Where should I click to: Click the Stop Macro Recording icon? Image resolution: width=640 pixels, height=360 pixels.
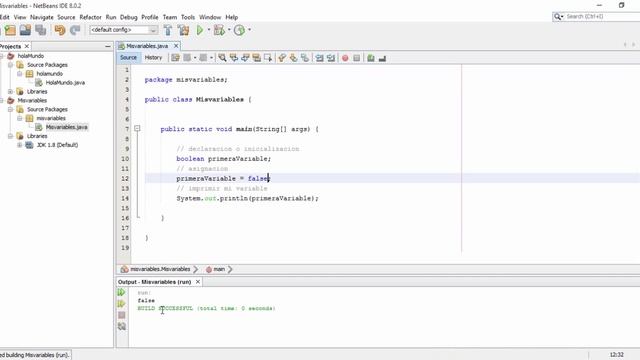click(356, 58)
